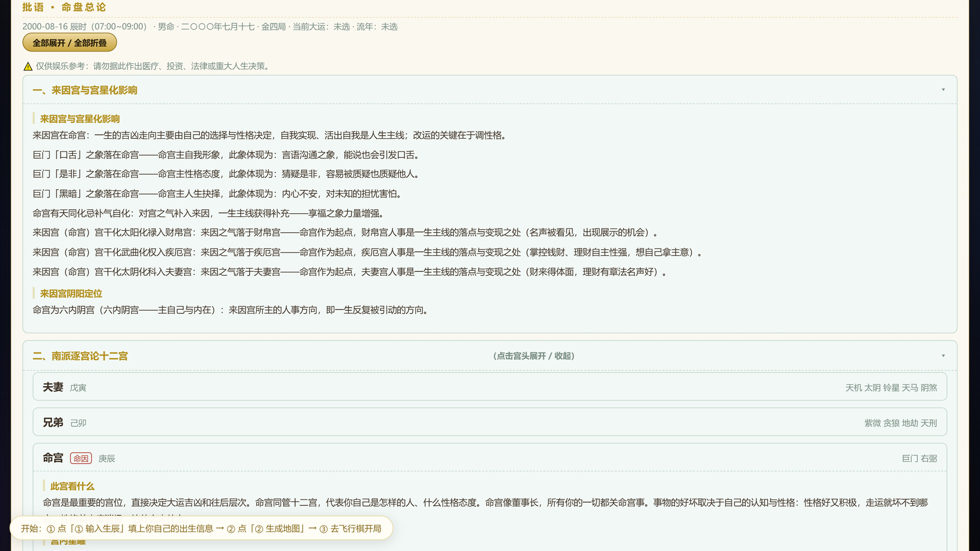
Task: Expand the 兄弟 己卯 palace row
Action: pyautogui.click(x=489, y=422)
